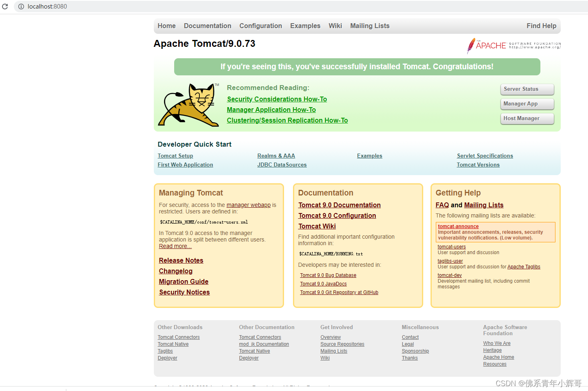The image size is (588, 391).
Task: View site information icon beside localhost:8080
Action: tap(21, 7)
